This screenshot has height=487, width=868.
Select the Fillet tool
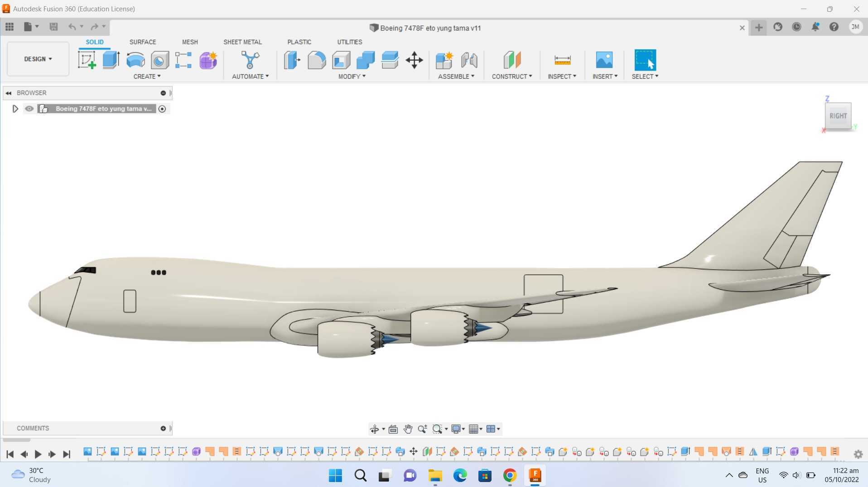point(317,60)
